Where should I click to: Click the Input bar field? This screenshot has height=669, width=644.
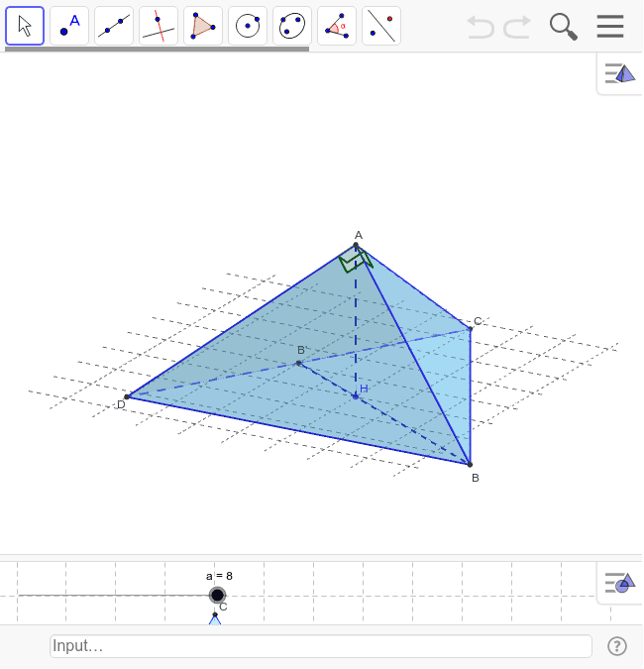click(x=321, y=646)
